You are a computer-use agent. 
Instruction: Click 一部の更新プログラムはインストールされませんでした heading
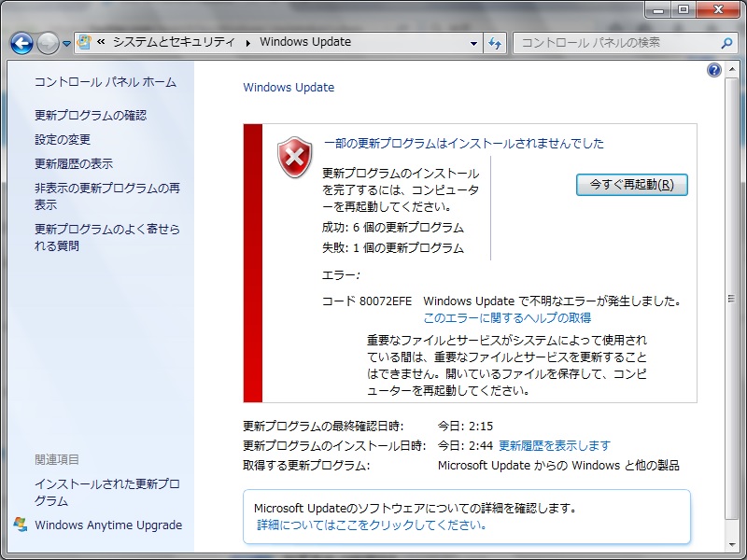click(463, 144)
